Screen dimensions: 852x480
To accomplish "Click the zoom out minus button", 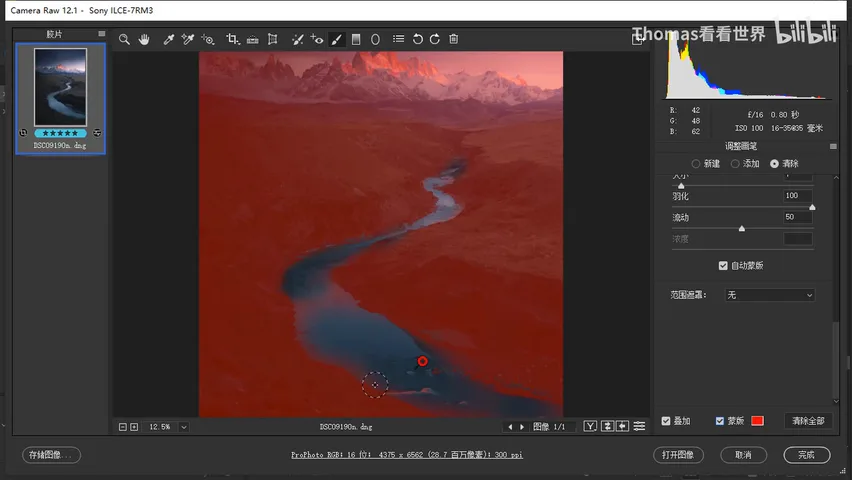I will 123,427.
